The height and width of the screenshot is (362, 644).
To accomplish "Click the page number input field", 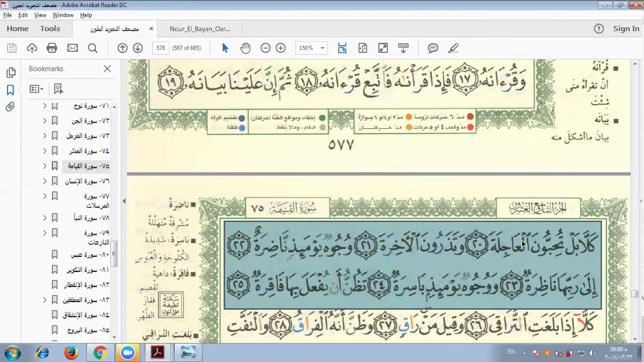I will click(x=160, y=48).
